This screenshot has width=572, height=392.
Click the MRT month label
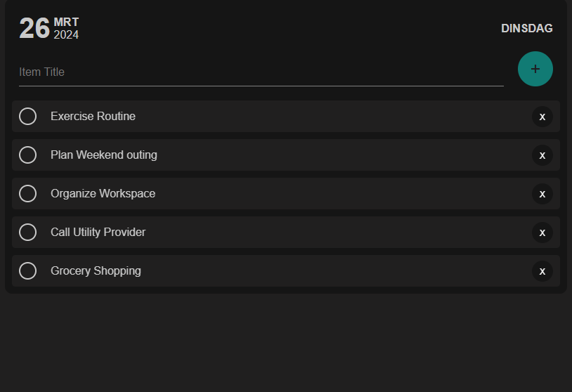tap(66, 22)
